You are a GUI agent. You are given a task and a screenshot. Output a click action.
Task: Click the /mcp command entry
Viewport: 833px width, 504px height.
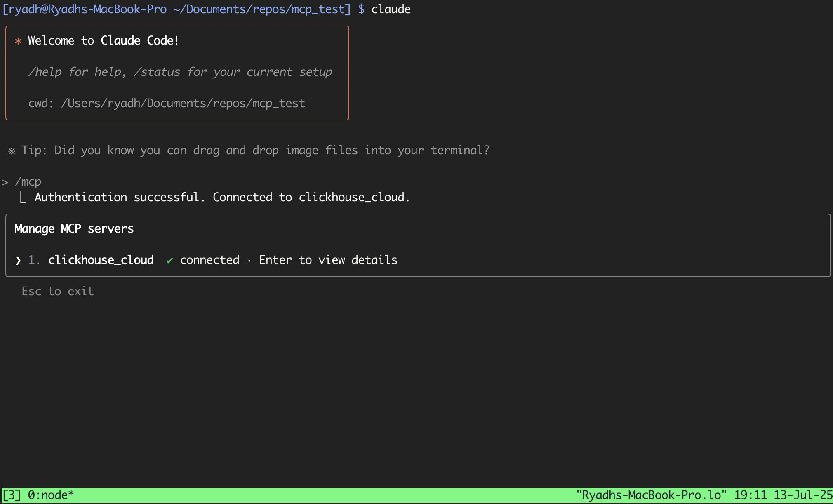pos(28,181)
